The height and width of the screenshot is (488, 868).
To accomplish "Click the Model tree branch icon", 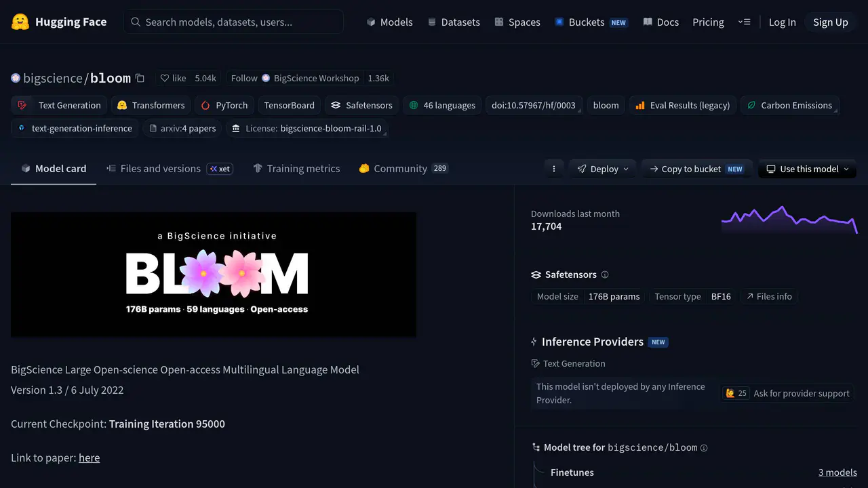I will point(536,447).
